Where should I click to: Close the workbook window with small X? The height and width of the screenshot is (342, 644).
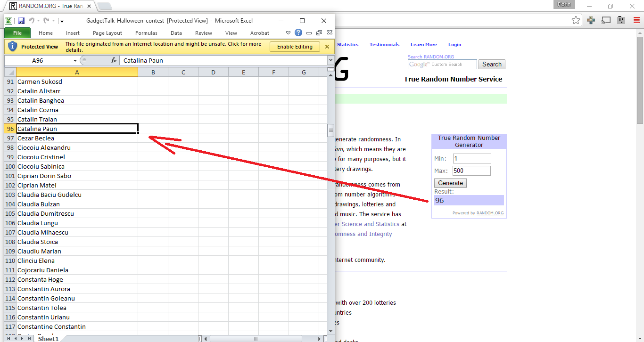[329, 33]
